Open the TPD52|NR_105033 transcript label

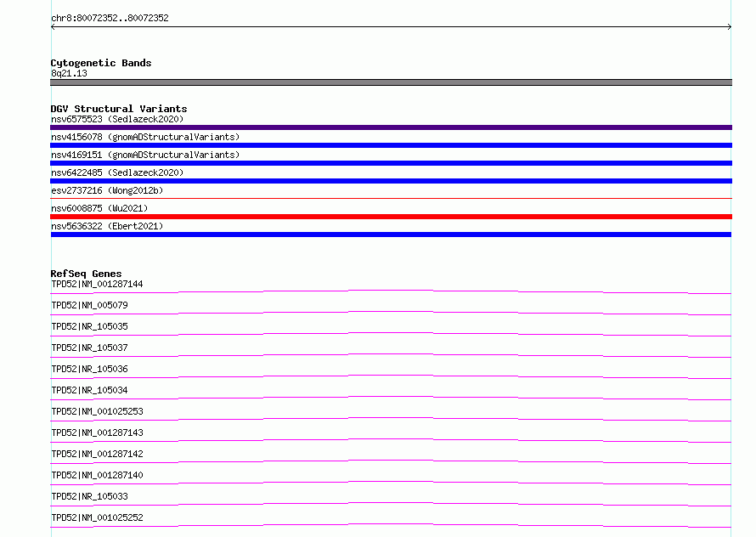(89, 496)
